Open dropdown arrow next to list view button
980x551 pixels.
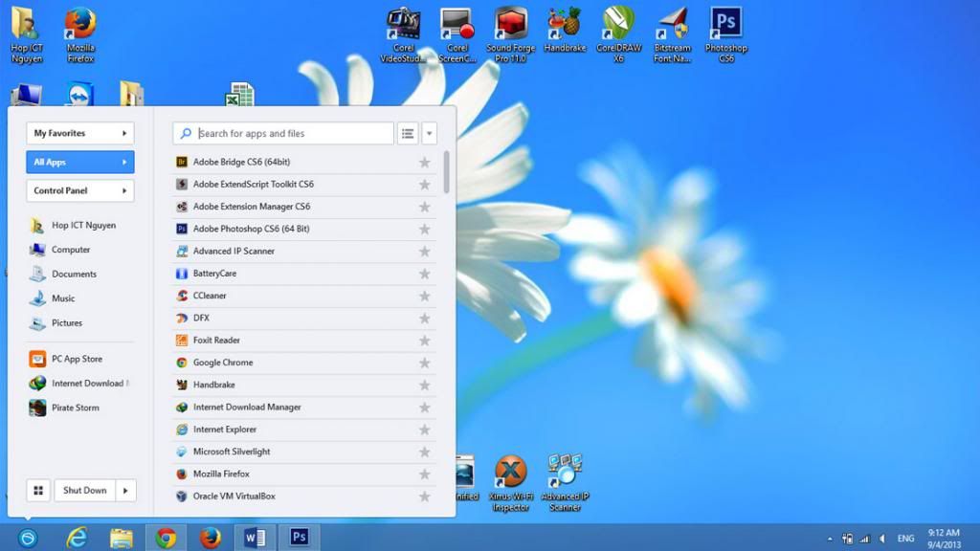click(x=430, y=134)
